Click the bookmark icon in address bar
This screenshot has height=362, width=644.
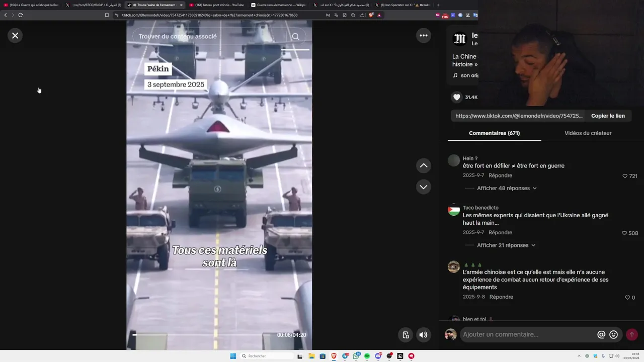[107, 15]
